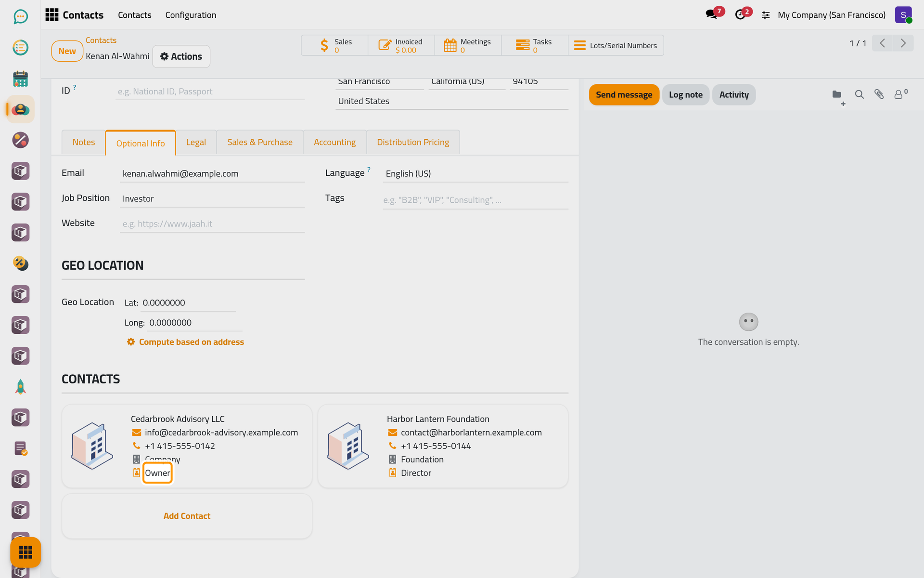Open conversations with 7 unread messages

tap(714, 14)
